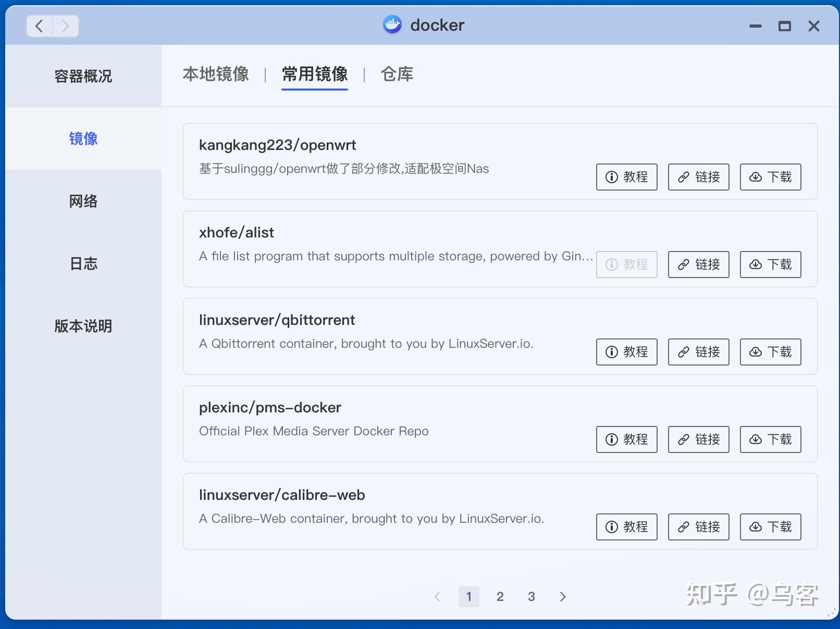840x629 pixels.
Task: Click the Calibre-Web container description text
Action: coord(372,519)
